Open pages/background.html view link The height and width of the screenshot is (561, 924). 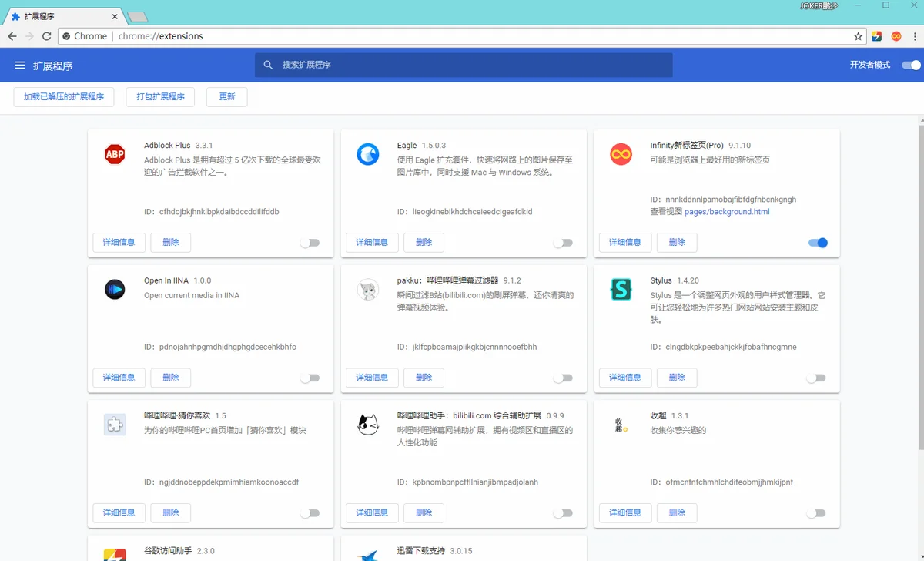pos(727,212)
